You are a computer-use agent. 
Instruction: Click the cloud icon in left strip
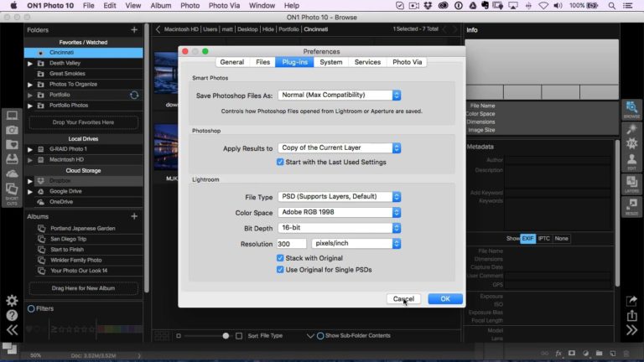(x=12, y=173)
